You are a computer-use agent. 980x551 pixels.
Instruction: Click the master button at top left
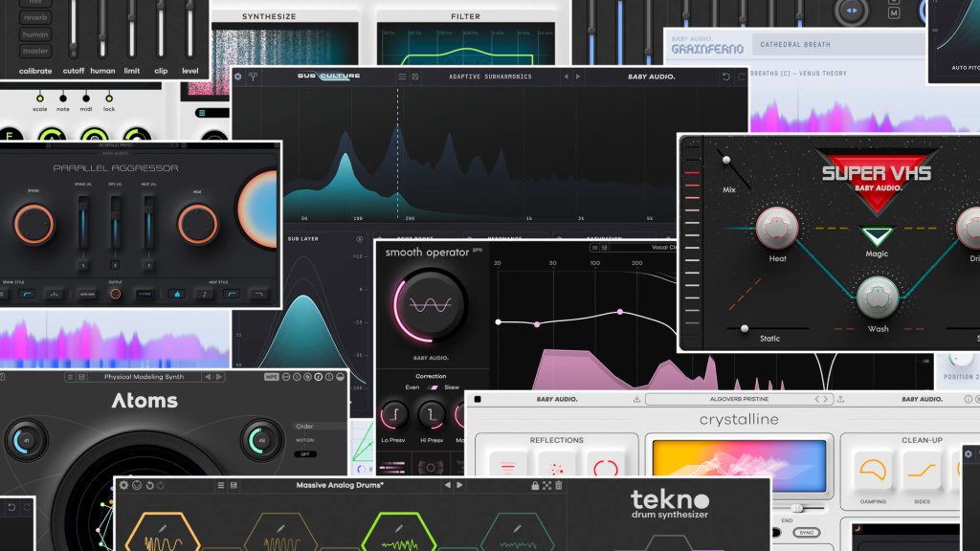coord(35,51)
